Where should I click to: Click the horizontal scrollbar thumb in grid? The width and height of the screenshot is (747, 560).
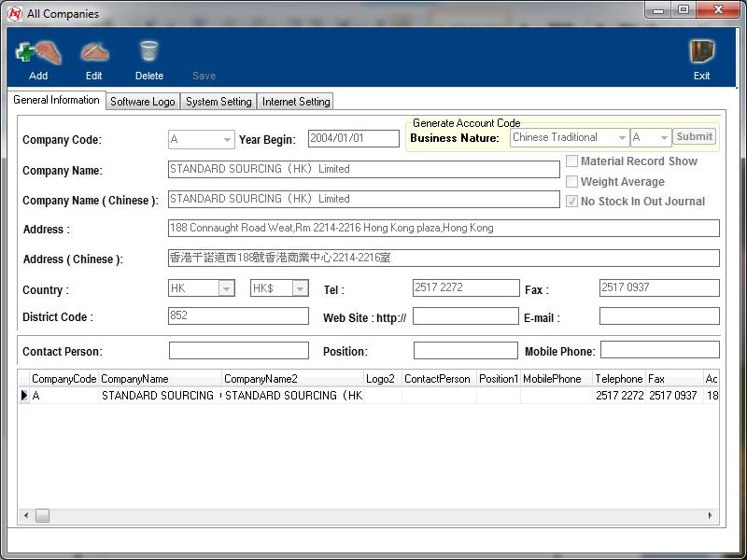(42, 515)
